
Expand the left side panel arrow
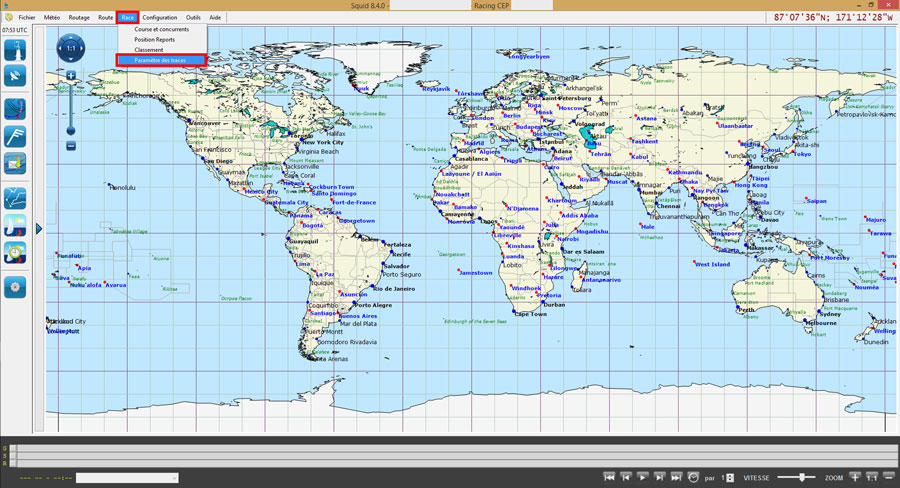(x=39, y=229)
